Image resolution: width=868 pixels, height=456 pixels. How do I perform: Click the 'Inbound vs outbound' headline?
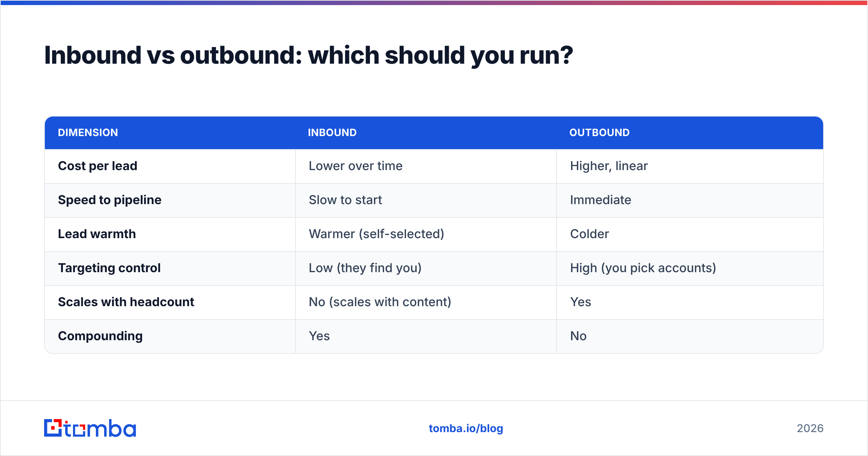(x=309, y=55)
